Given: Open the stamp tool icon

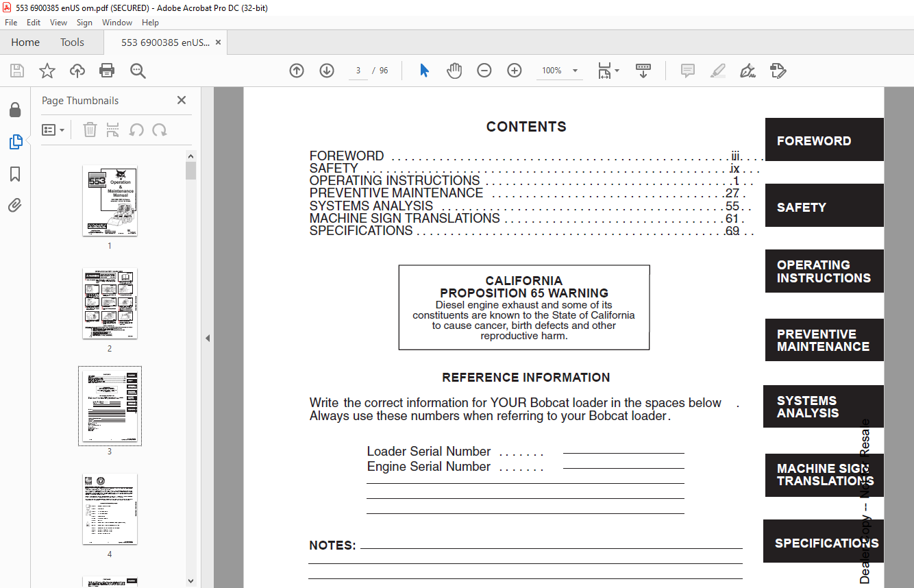Looking at the screenshot, I should coord(778,71).
